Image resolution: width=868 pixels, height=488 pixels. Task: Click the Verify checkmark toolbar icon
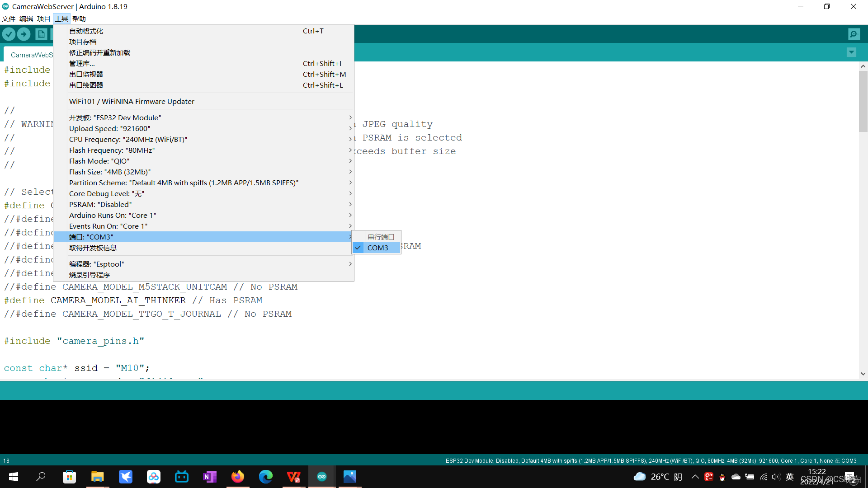click(x=9, y=34)
